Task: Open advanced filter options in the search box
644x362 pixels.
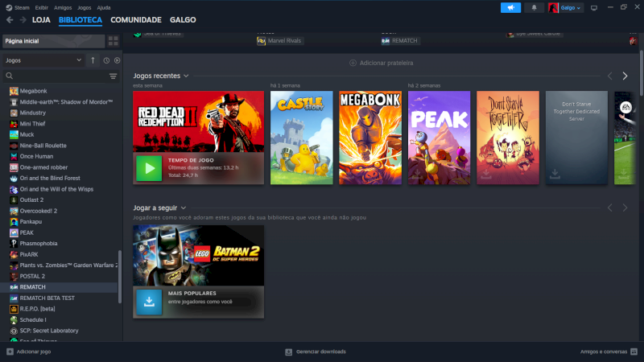Action: click(113, 76)
